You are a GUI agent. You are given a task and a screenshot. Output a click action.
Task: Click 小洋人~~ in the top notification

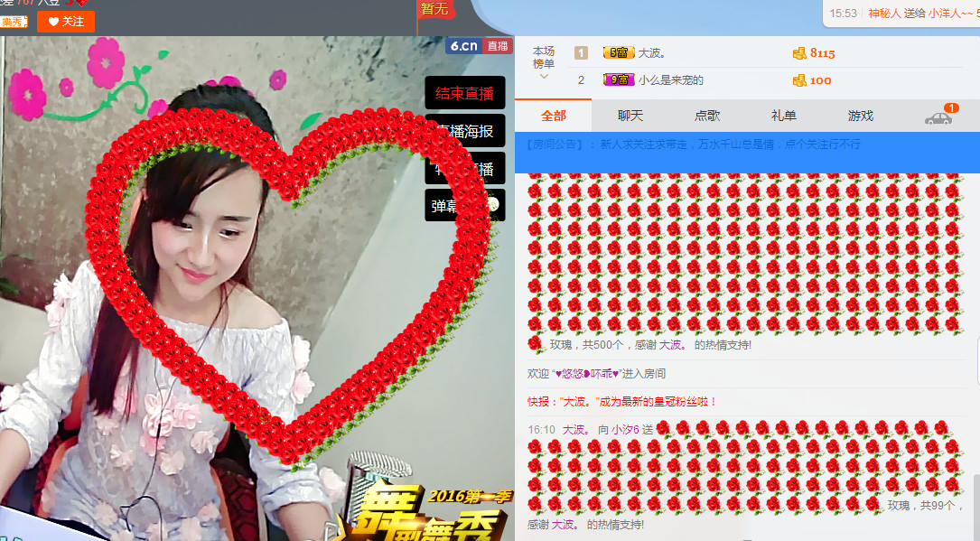951,14
